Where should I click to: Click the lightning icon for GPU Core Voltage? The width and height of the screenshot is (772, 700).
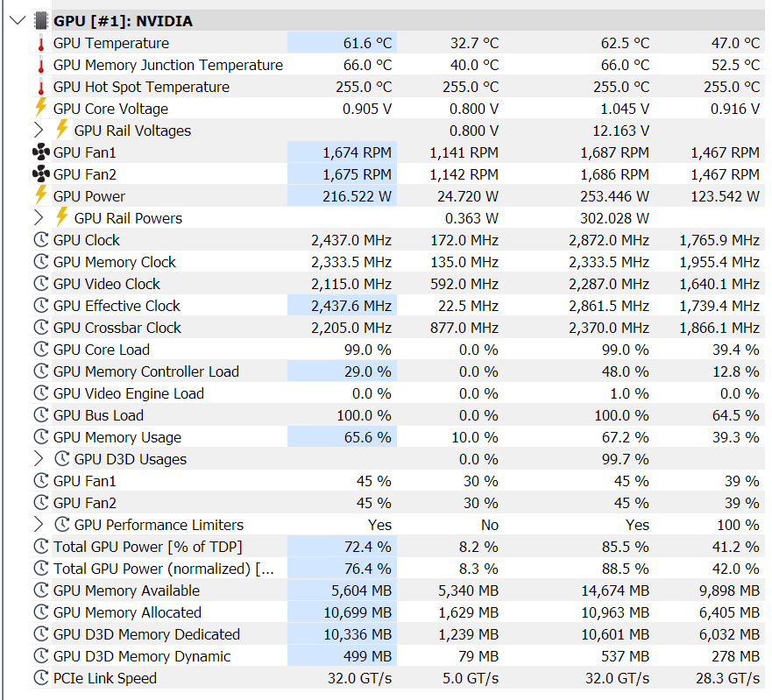[41, 109]
